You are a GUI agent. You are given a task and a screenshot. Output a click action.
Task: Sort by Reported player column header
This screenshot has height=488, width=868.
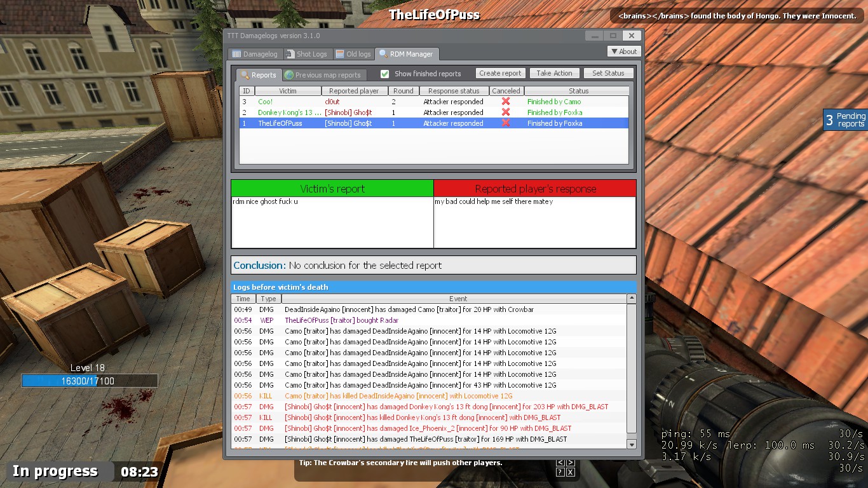[354, 91]
